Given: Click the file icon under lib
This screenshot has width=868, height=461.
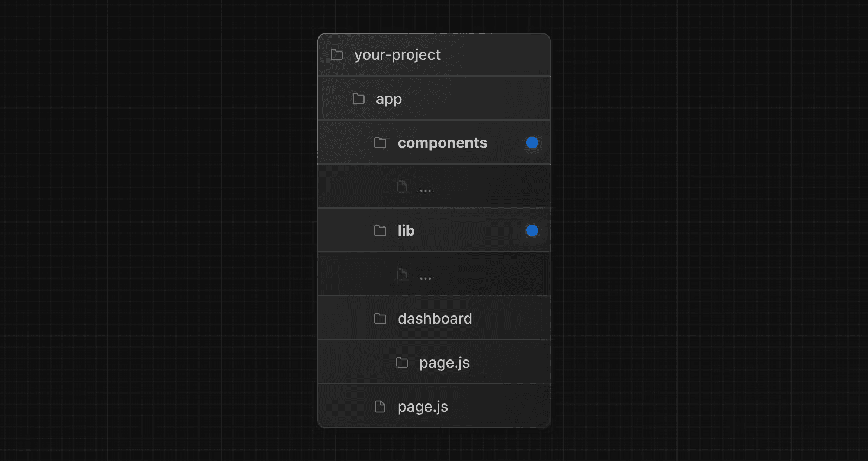Looking at the screenshot, I should (402, 274).
